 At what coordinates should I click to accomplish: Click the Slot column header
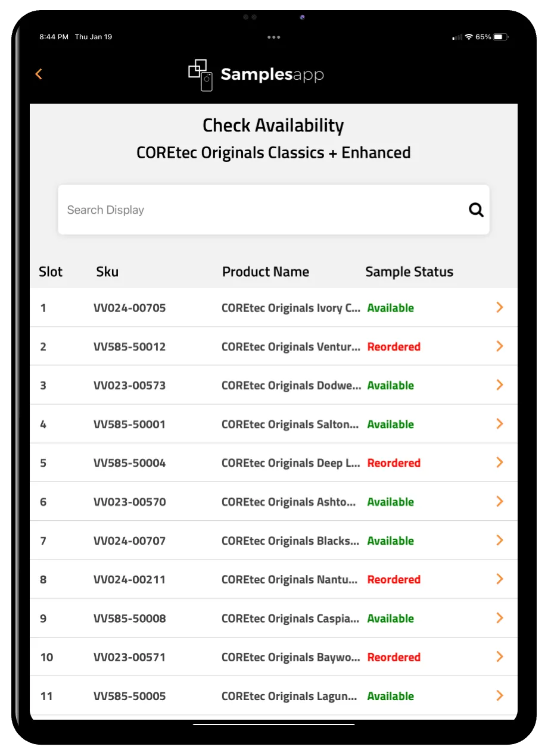51,272
